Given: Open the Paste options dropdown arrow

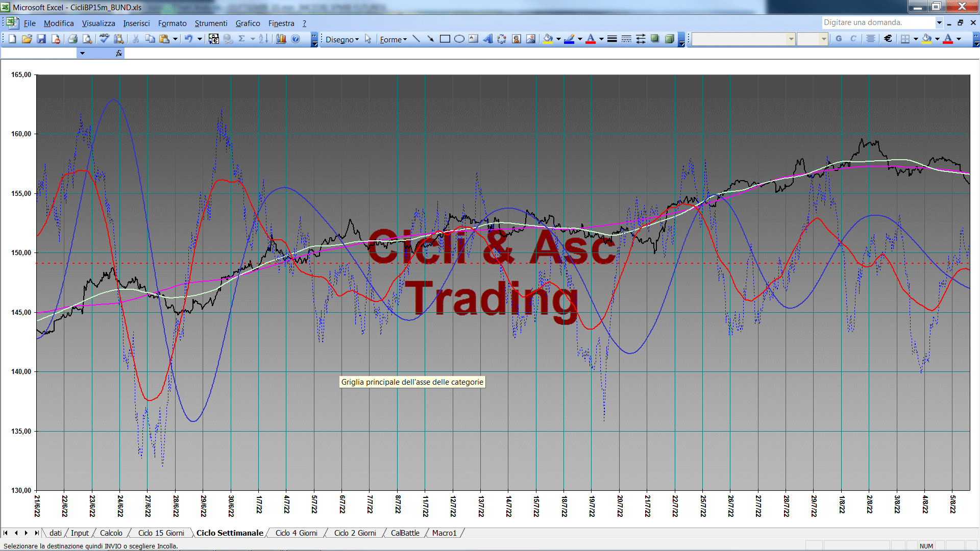Looking at the screenshot, I should [x=175, y=39].
